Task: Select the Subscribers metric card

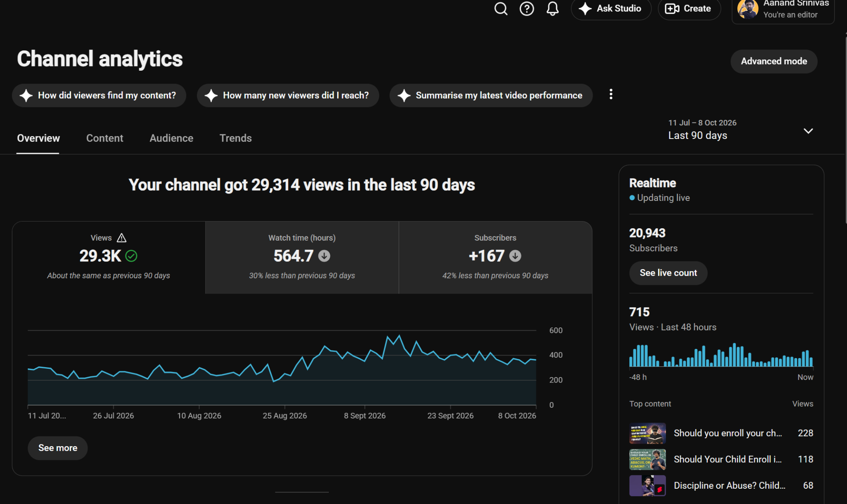Action: click(495, 258)
